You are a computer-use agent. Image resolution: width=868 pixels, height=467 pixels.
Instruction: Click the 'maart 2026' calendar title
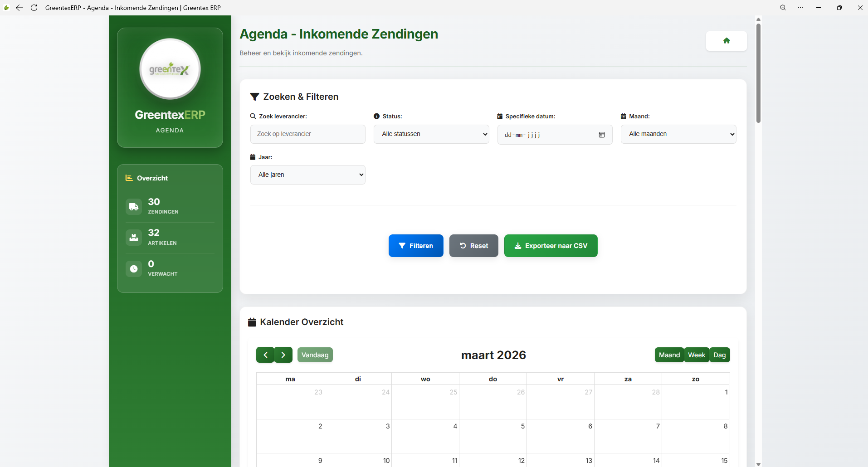tap(493, 355)
